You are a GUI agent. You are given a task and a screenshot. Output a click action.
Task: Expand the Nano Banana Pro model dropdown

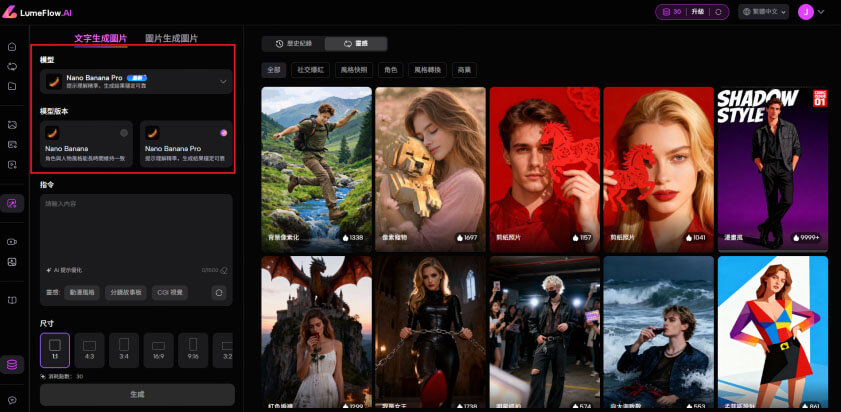click(135, 81)
